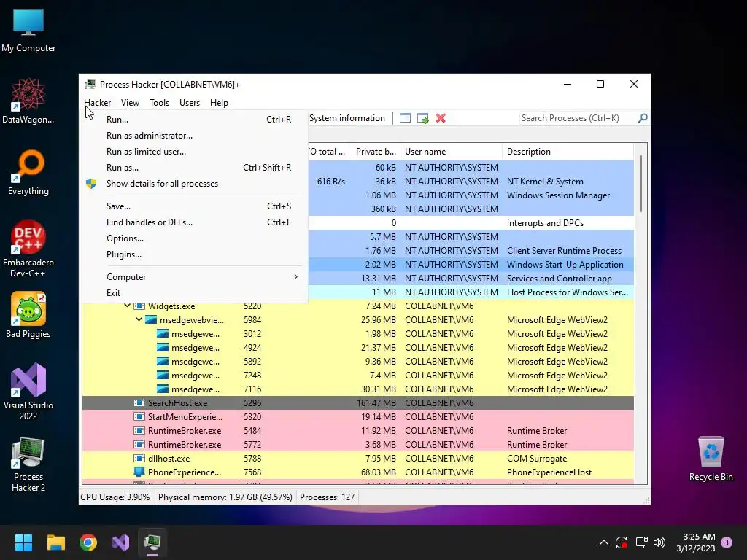Click the red X terminate toolbar icon
The height and width of the screenshot is (560, 747).
pos(441,118)
